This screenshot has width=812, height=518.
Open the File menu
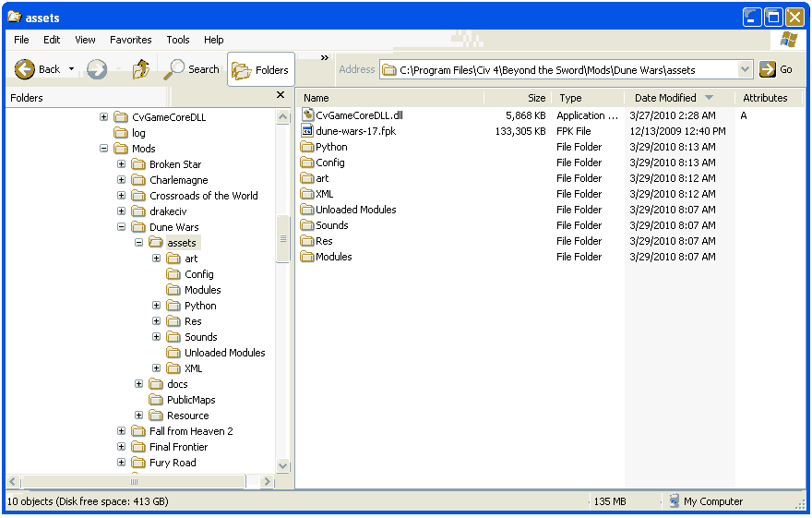[21, 40]
